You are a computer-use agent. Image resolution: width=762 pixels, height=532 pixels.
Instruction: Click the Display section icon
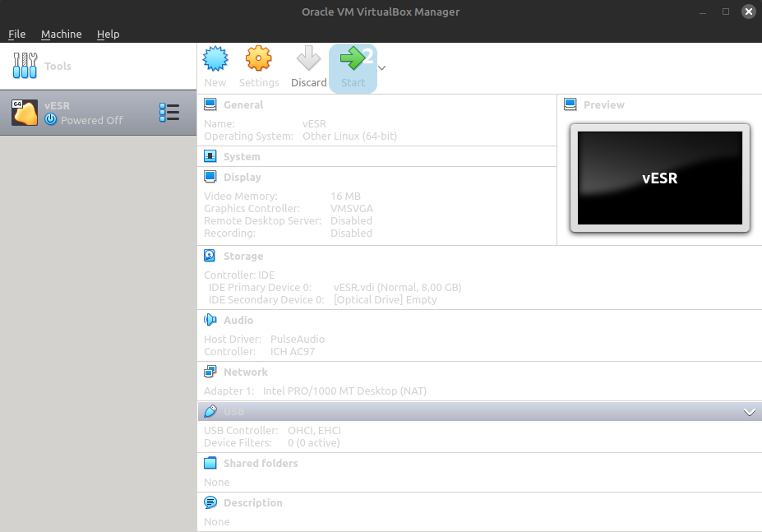(210, 177)
